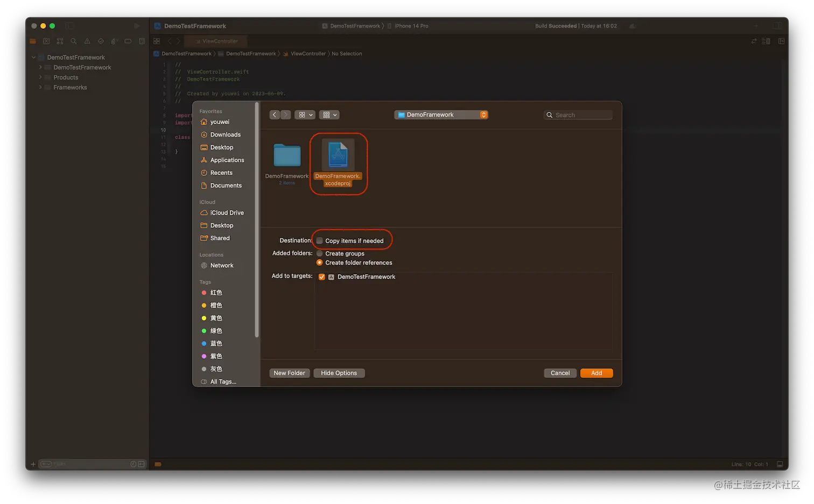This screenshot has width=814, height=504.
Task: Select the ViewController editor tab
Action: tap(216, 41)
